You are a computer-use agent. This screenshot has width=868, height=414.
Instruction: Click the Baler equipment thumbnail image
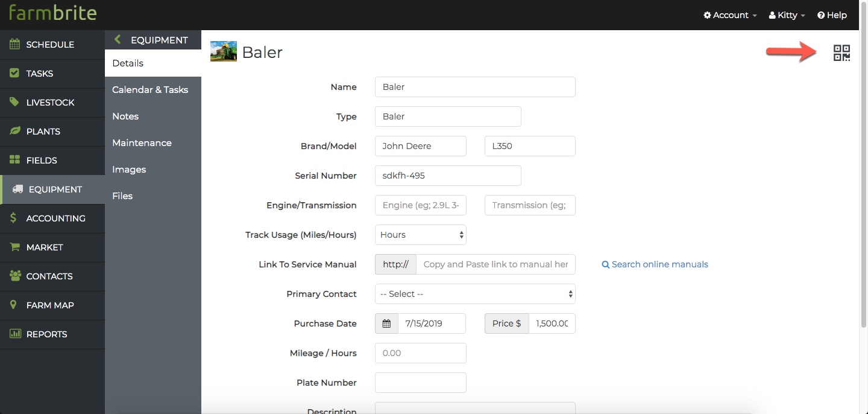(223, 51)
